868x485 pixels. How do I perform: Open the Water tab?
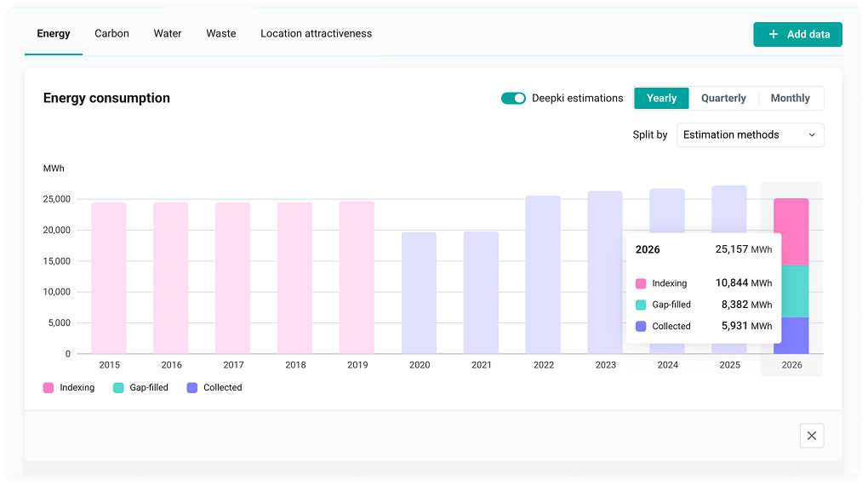pos(168,34)
